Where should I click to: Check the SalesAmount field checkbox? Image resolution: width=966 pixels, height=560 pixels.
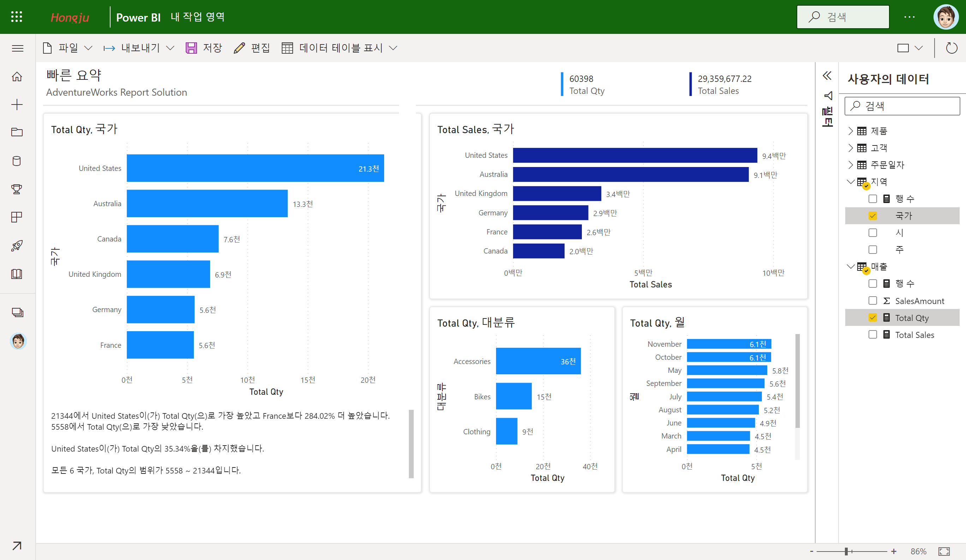(x=872, y=300)
